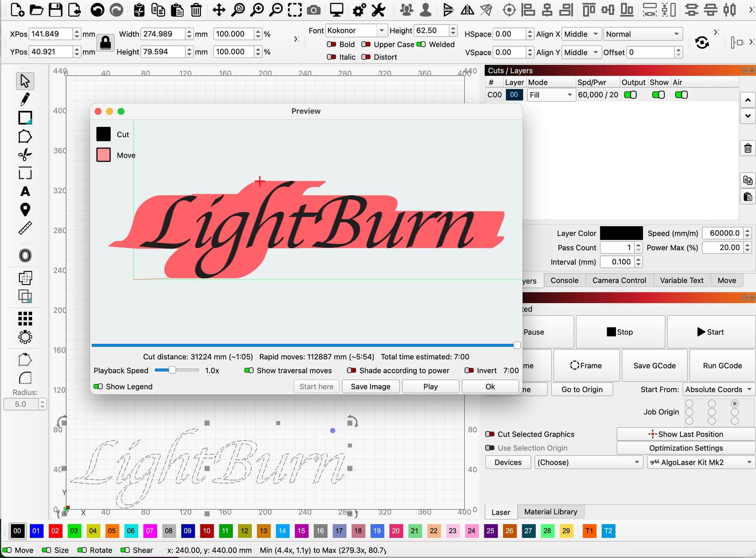Disable the Welded text option
756x558 pixels.
pyautogui.click(x=421, y=45)
